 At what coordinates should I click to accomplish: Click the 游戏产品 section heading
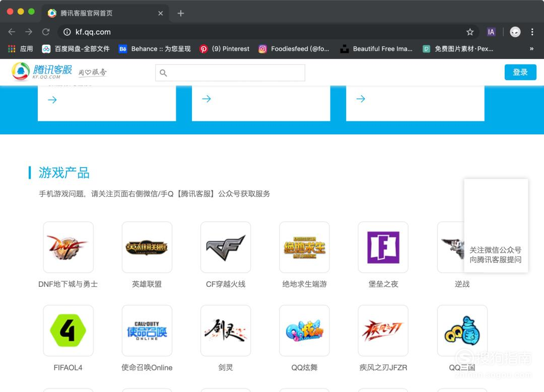click(x=64, y=173)
